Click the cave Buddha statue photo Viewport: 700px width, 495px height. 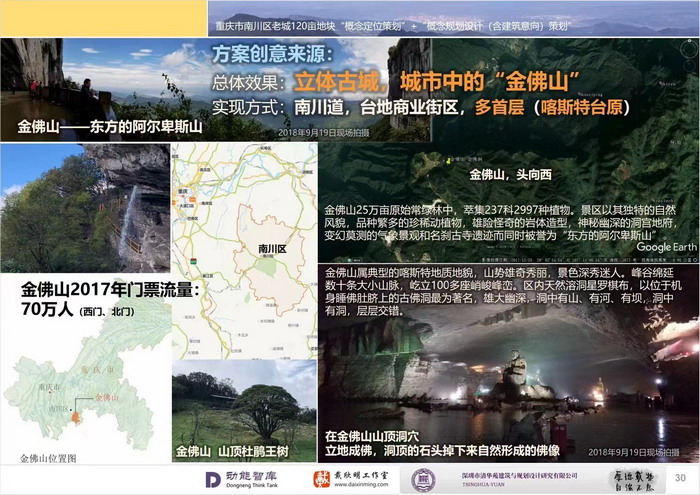(508, 362)
